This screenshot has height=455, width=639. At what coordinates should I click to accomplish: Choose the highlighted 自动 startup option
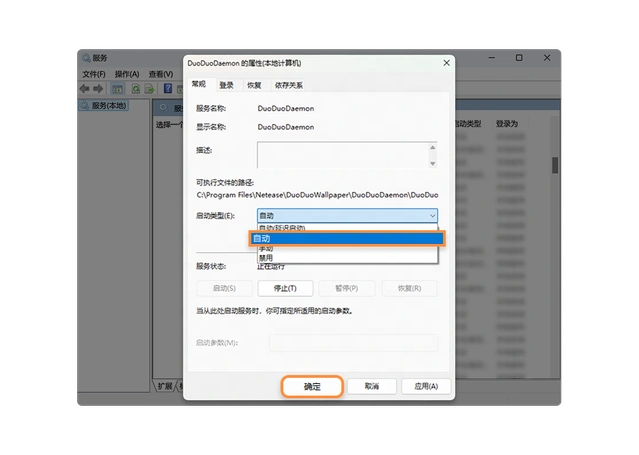tap(345, 238)
